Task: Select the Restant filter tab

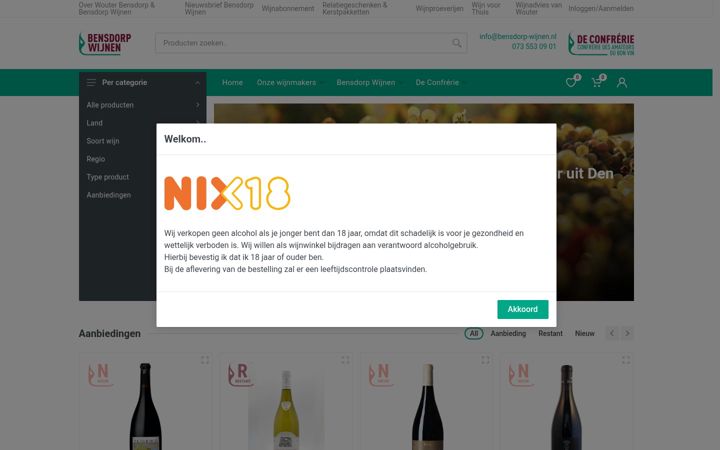Action: (x=550, y=333)
